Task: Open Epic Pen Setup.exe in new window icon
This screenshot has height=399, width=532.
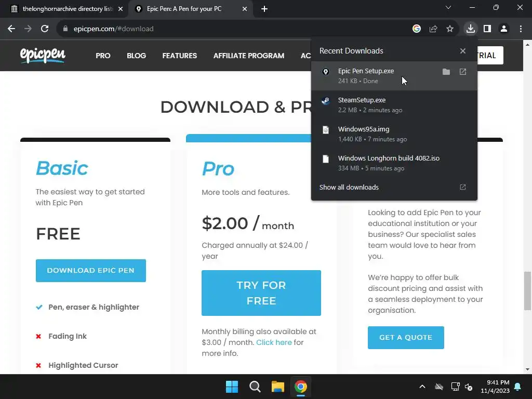Action: pos(463,72)
